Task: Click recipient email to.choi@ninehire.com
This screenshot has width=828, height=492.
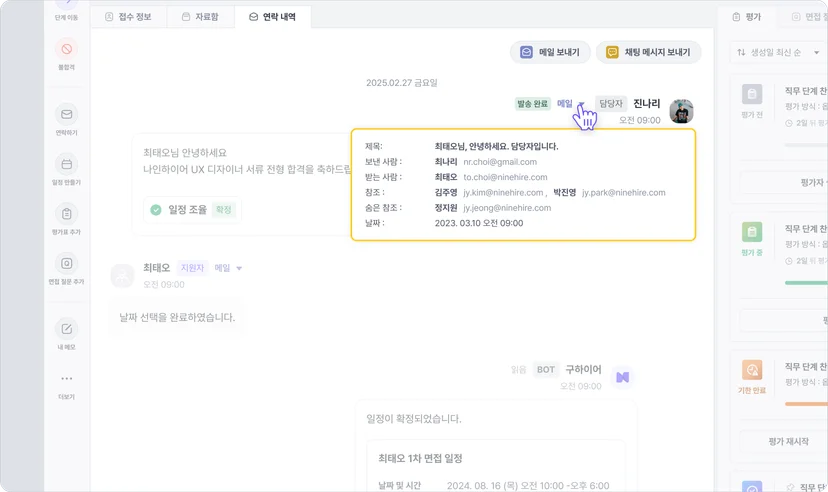Action: (505, 177)
